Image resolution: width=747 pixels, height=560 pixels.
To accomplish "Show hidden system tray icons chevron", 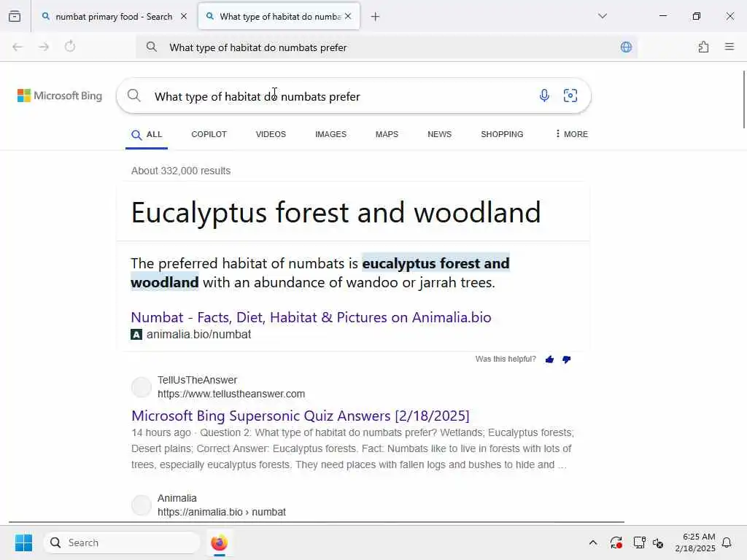I will (593, 542).
